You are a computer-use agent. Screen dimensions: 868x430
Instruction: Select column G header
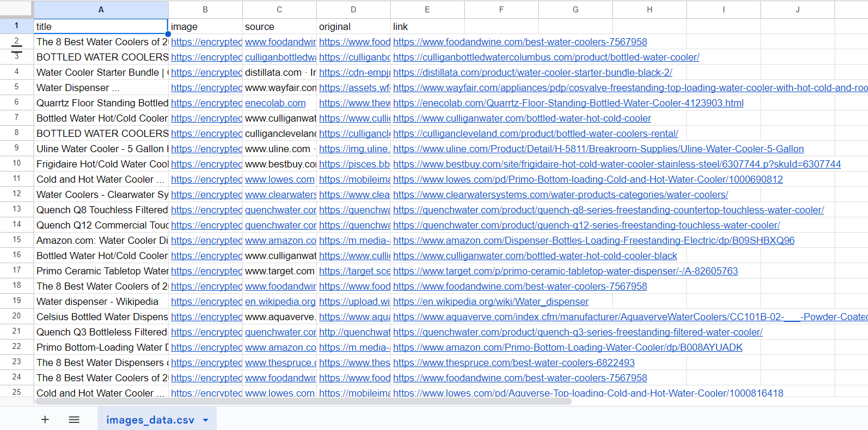(575, 9)
